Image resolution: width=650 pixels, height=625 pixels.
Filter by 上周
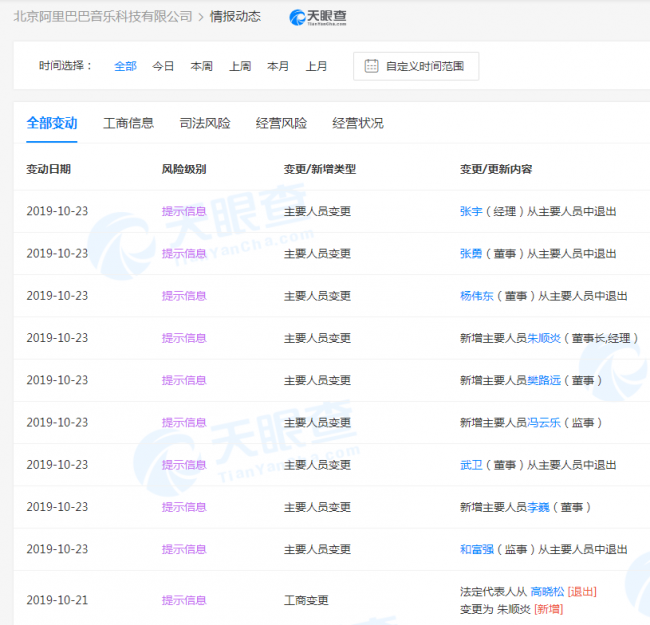[x=240, y=66]
